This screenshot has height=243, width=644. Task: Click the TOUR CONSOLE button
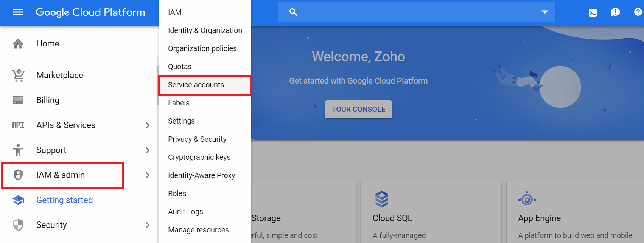tap(358, 109)
